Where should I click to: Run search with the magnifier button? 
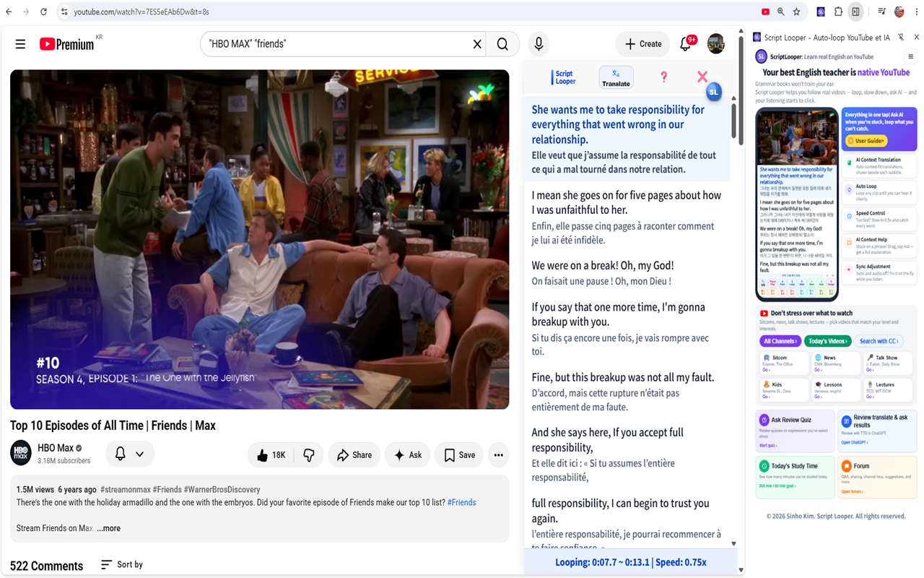point(502,44)
